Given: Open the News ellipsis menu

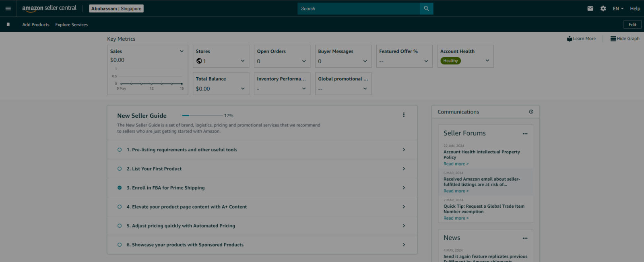Looking at the screenshot, I should [525, 238].
